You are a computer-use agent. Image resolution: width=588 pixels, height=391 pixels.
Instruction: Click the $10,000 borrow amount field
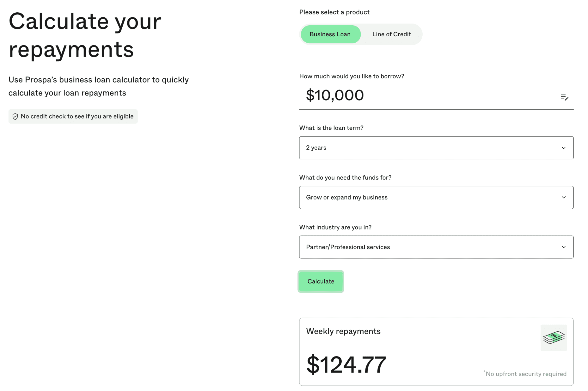(436, 95)
